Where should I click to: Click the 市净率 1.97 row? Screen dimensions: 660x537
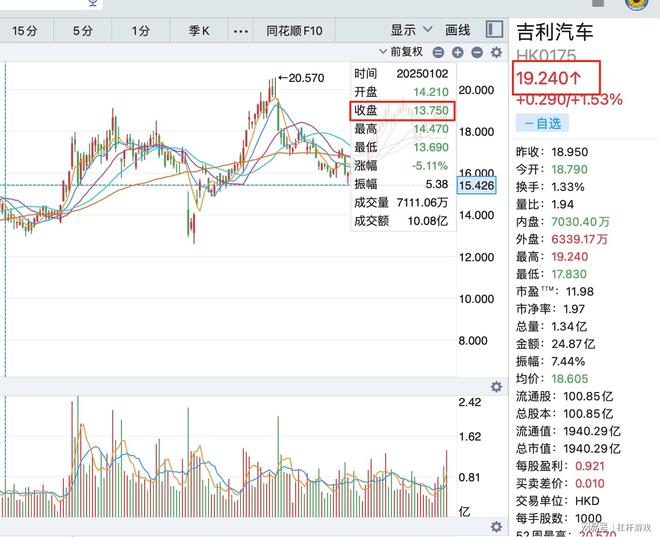(551, 309)
